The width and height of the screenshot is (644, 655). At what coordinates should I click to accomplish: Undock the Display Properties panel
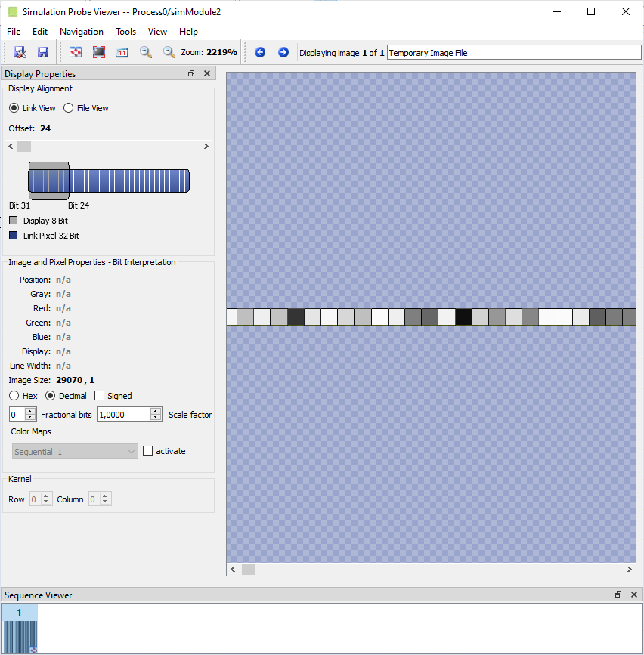pyautogui.click(x=191, y=73)
